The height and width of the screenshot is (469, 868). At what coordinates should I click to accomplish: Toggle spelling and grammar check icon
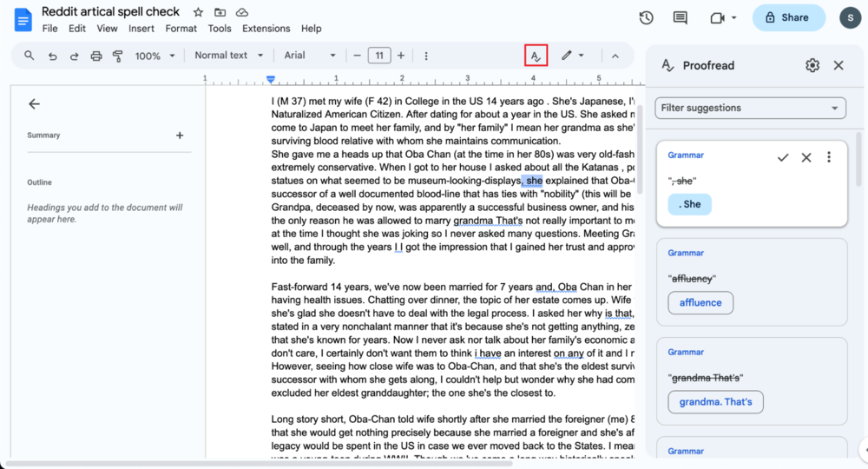(x=536, y=56)
